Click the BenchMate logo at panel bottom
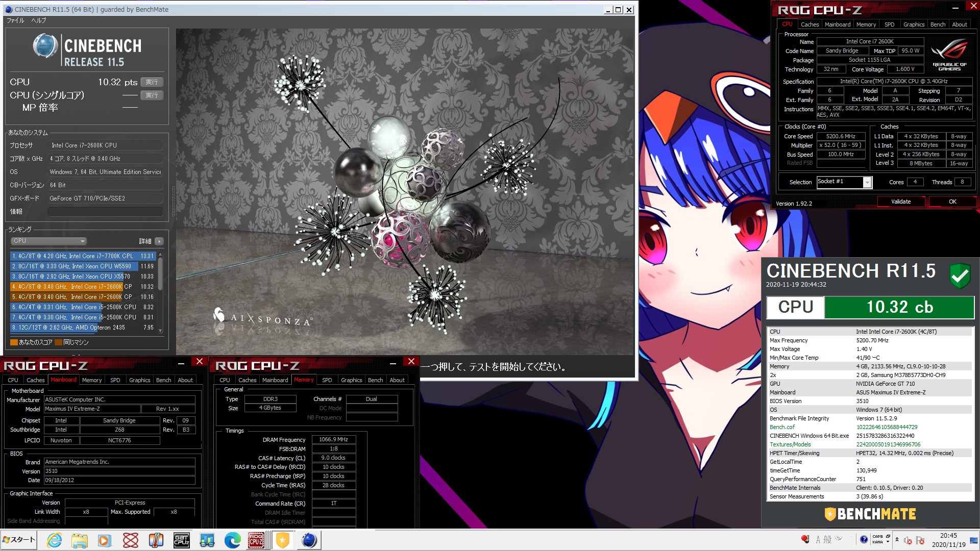This screenshot has height=551, width=980. pos(870,514)
